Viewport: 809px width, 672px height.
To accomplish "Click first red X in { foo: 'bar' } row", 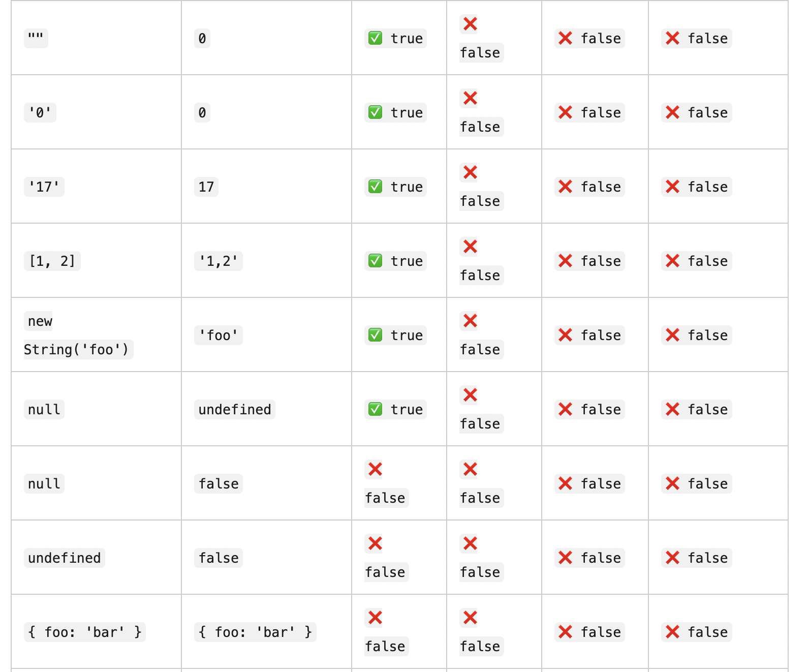I will 375,618.
